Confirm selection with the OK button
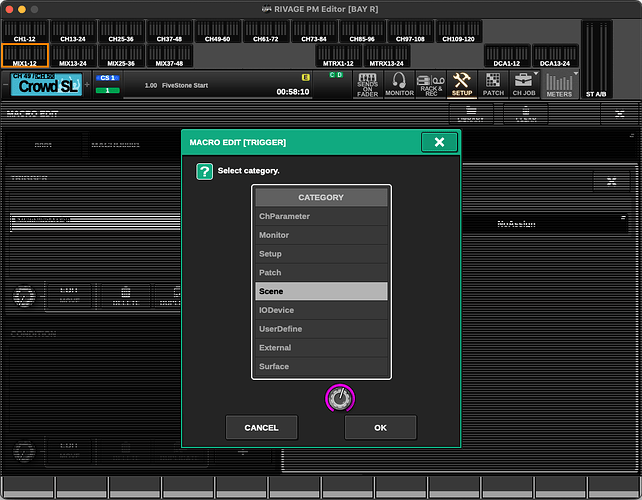 (x=380, y=427)
